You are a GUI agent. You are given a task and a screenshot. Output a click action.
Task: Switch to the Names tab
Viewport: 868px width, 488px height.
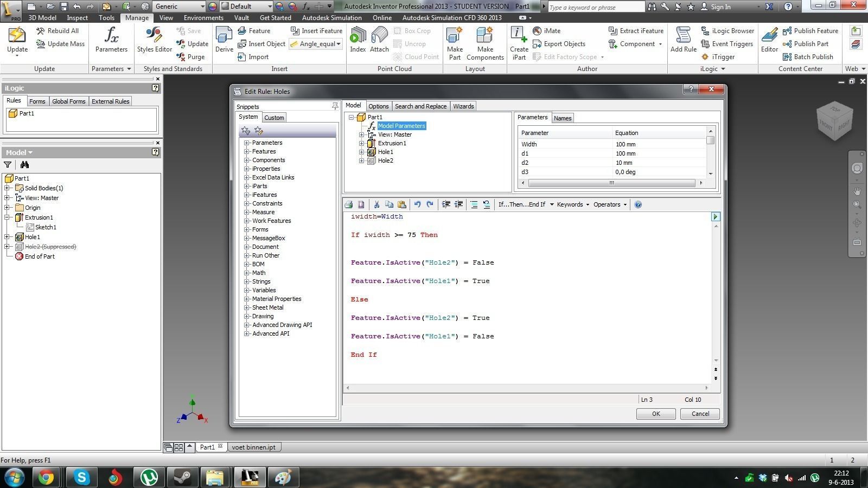click(x=563, y=118)
